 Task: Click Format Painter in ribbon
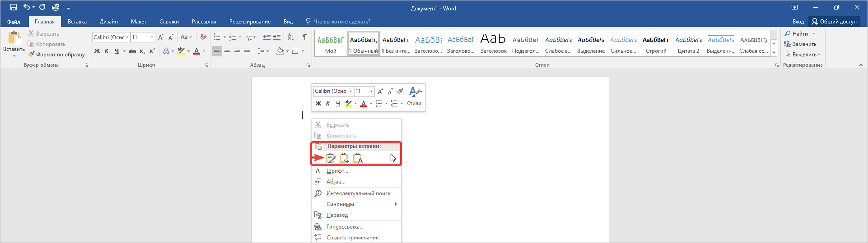56,55
